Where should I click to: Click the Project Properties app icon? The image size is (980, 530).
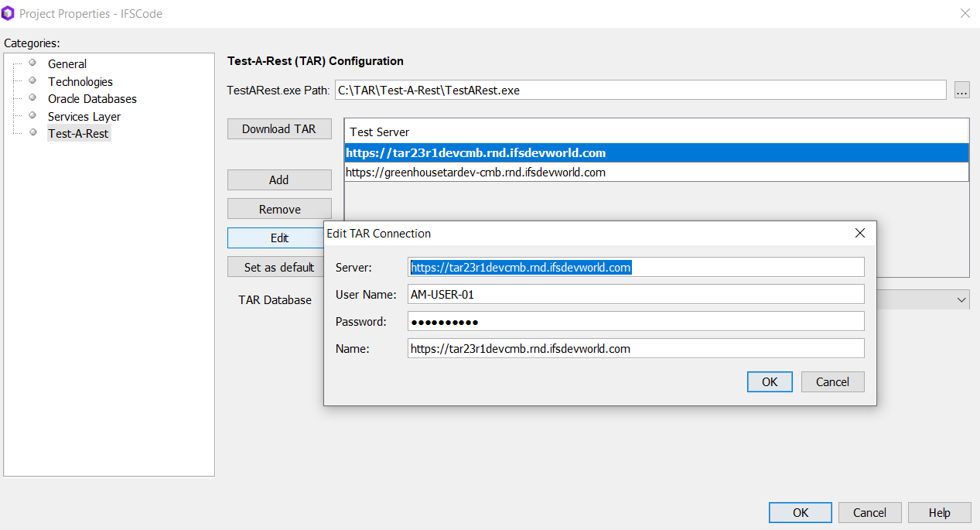click(x=9, y=13)
